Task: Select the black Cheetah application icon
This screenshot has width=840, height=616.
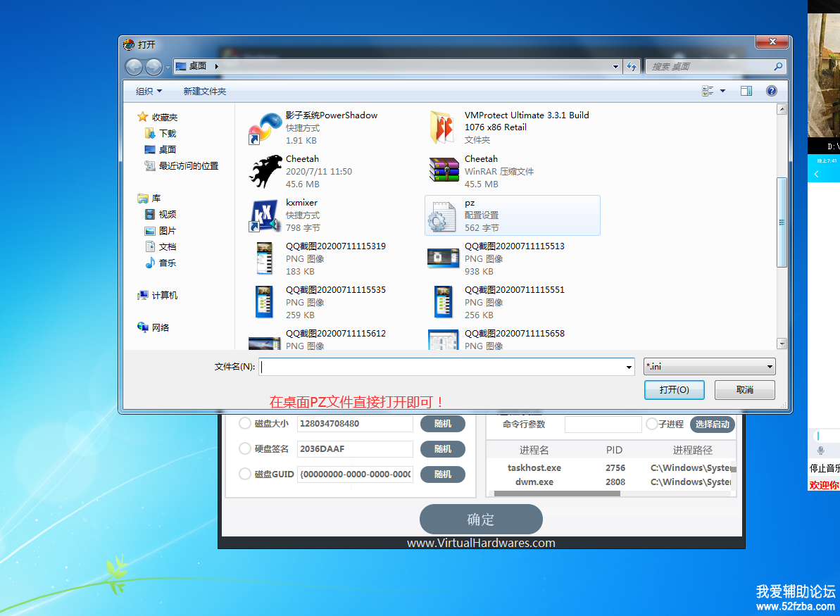Action: point(265,171)
